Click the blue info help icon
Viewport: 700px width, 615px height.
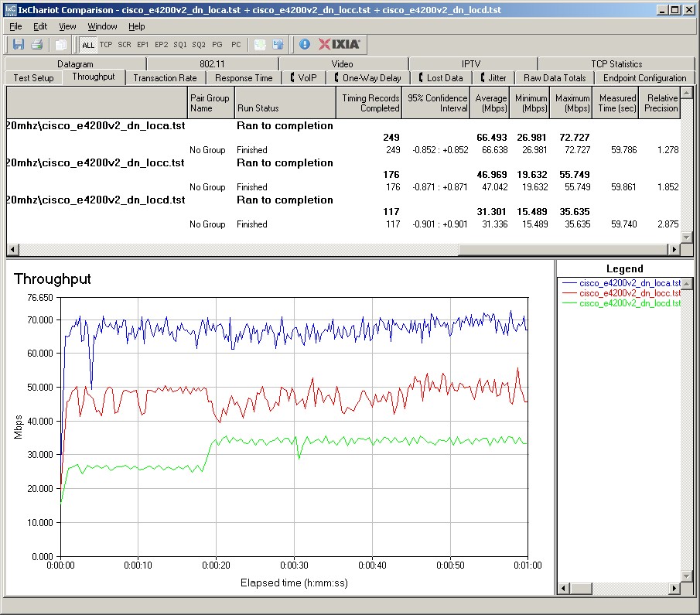305,44
